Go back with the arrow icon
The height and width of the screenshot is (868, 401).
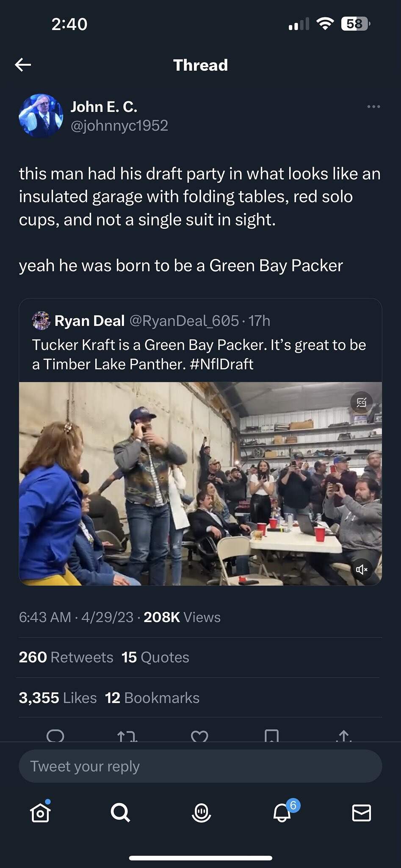(x=23, y=65)
